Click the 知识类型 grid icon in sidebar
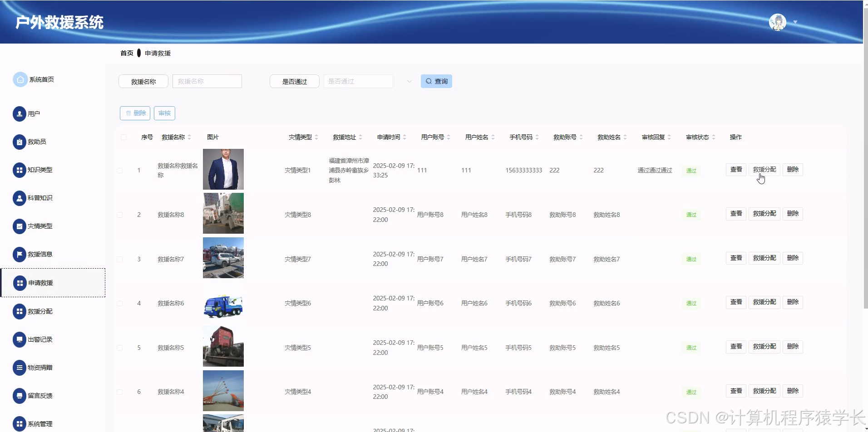 point(20,170)
